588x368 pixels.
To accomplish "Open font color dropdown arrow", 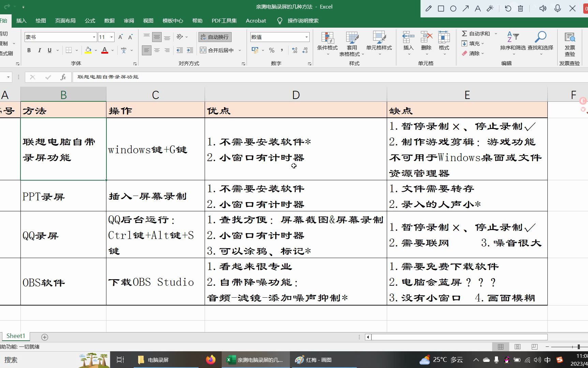I will 113,50.
